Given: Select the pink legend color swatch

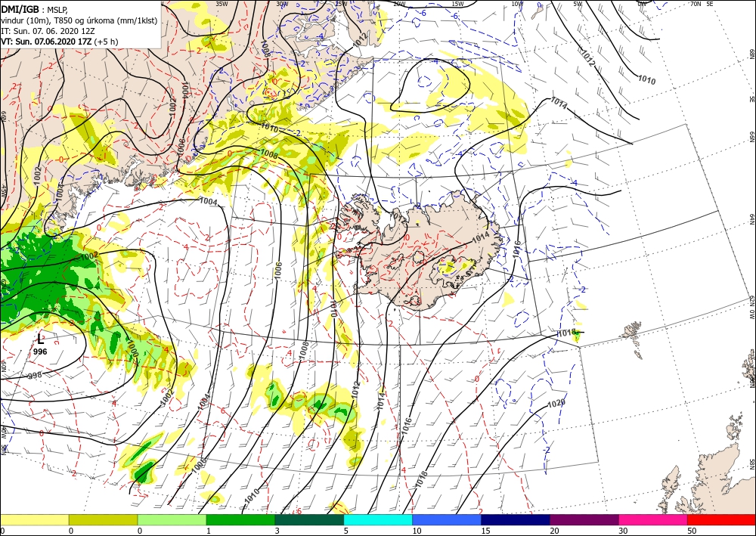Looking at the screenshot, I should click(x=653, y=519).
